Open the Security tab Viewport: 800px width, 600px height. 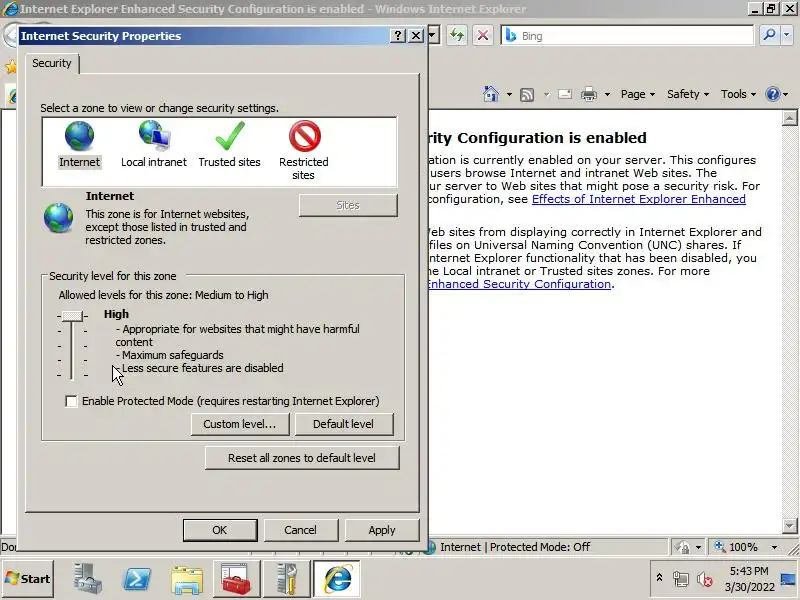tap(52, 63)
